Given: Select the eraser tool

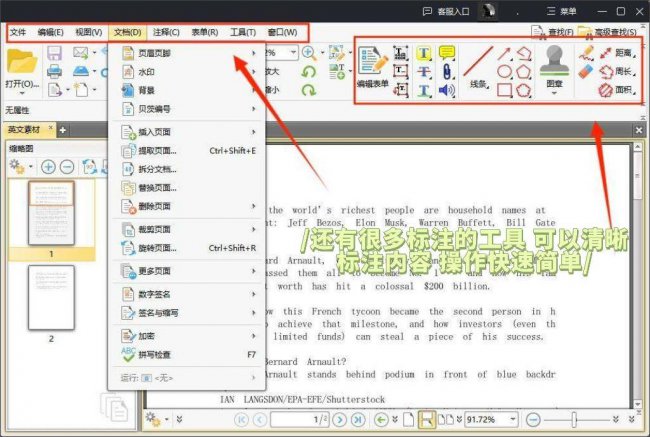Looking at the screenshot, I should pyautogui.click(x=586, y=71).
